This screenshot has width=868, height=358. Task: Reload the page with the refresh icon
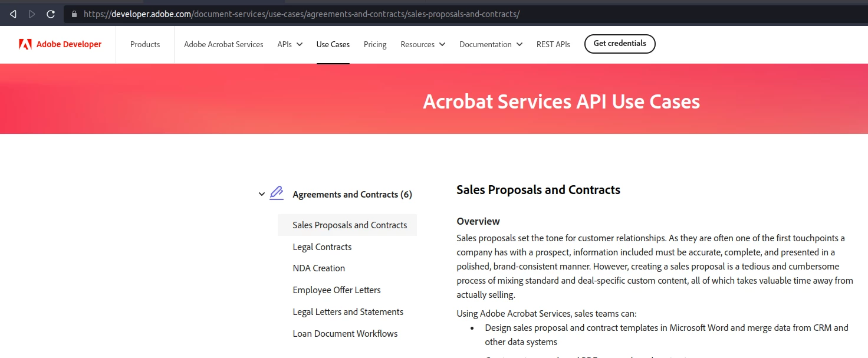click(x=51, y=14)
